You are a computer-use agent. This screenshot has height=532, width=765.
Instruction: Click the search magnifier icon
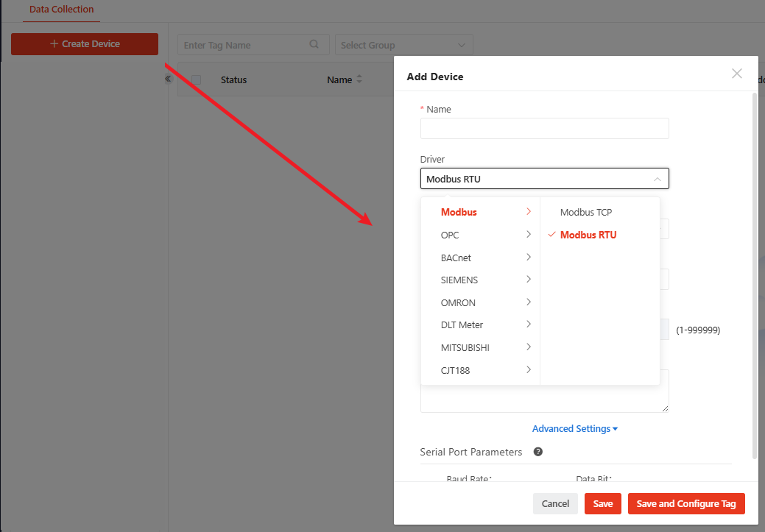(x=314, y=45)
